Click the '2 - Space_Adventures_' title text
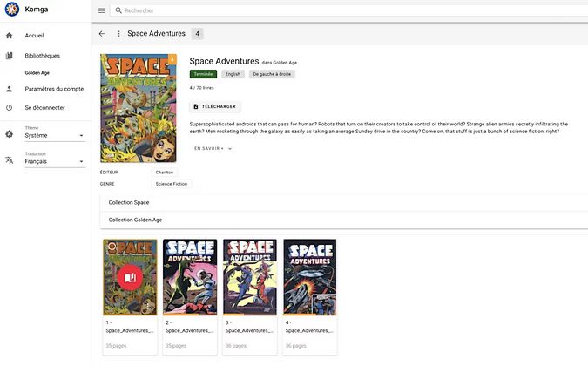The width and height of the screenshot is (588, 366). (x=189, y=327)
